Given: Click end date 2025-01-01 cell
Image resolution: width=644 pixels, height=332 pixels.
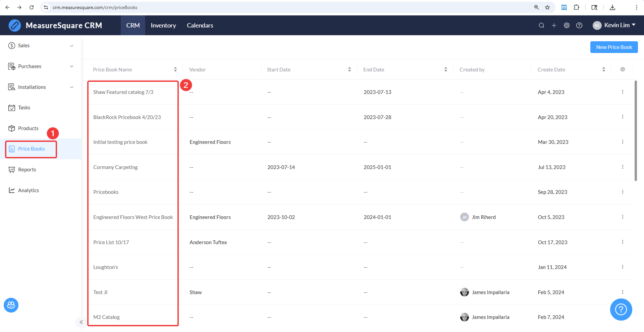Looking at the screenshot, I should tap(377, 167).
